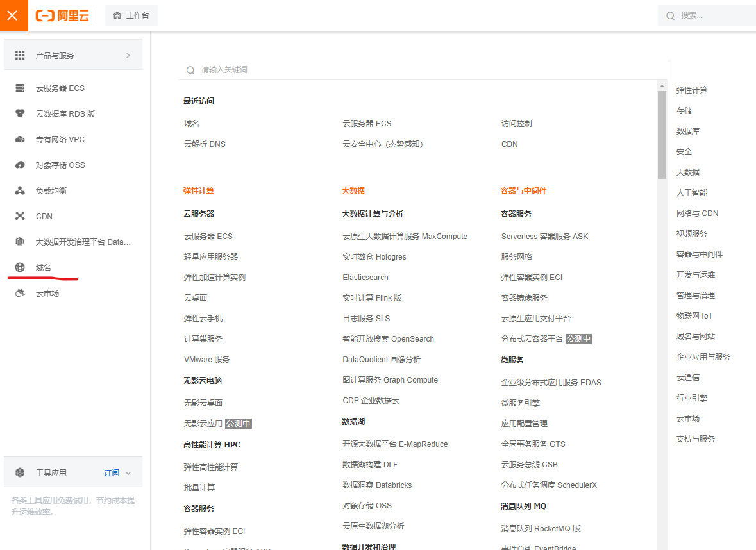This screenshot has width=756, height=550.
Task: Open 图计算服务 Graph Compute
Action: (390, 380)
